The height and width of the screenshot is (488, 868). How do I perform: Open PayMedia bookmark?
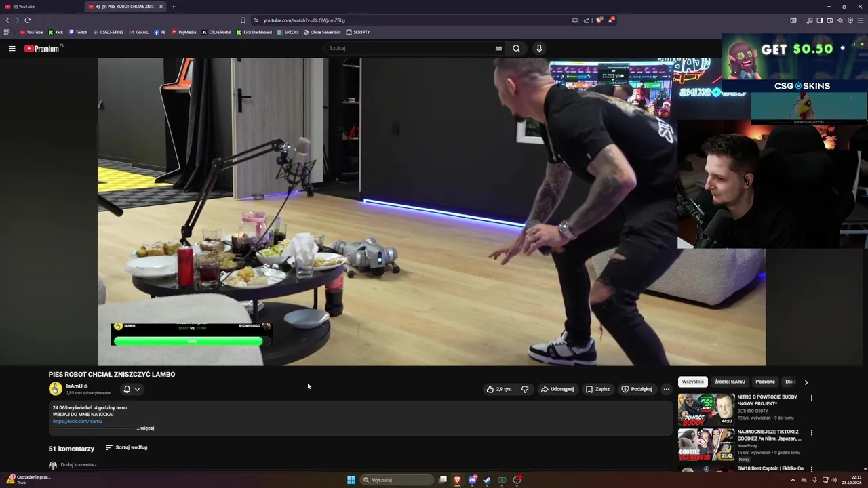tap(184, 32)
